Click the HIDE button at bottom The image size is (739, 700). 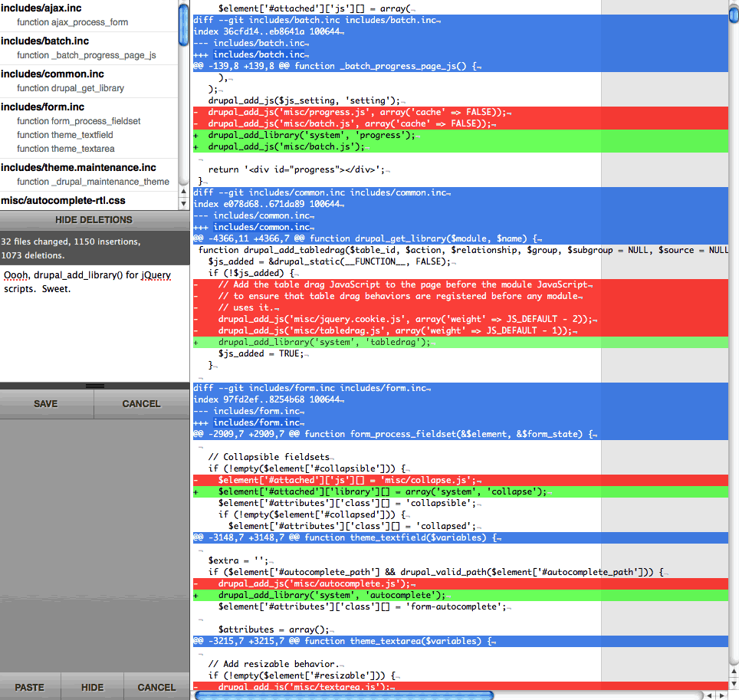click(92, 687)
